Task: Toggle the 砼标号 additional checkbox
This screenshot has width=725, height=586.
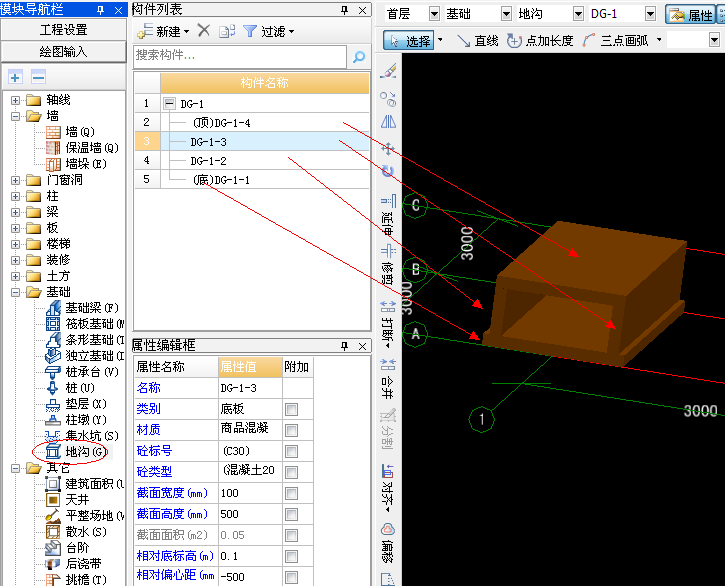Action: 291,451
